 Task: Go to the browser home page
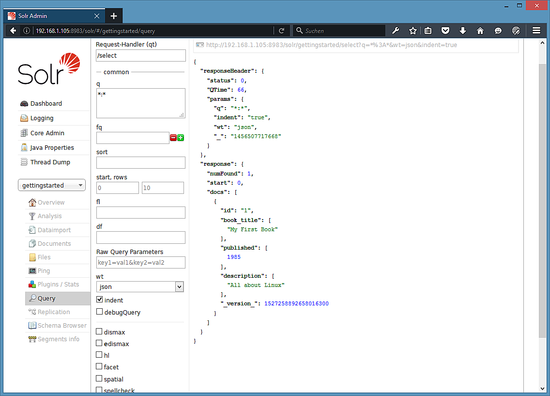480,31
